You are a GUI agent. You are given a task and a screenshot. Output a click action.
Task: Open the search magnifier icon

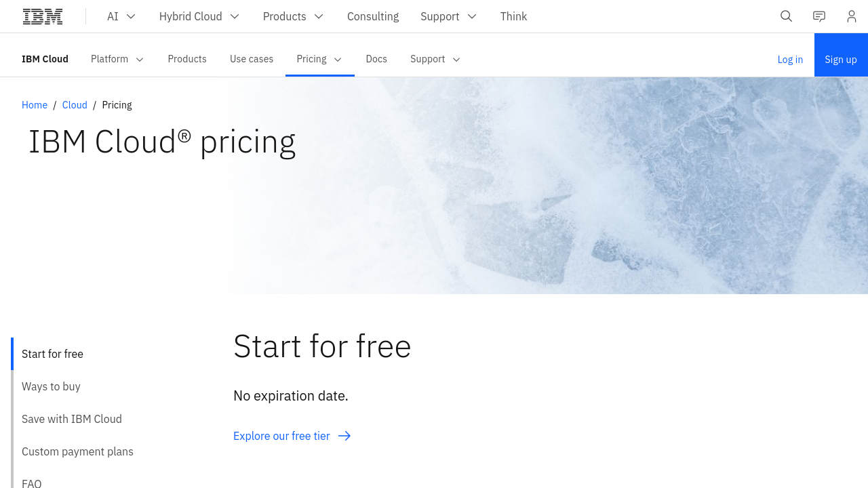pyautogui.click(x=787, y=16)
